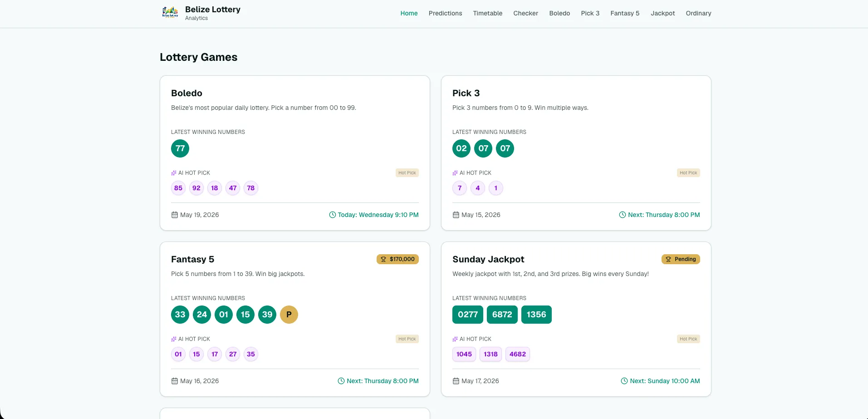Click the Boledo winning number 77 ball
The image size is (868, 419).
pos(180,148)
